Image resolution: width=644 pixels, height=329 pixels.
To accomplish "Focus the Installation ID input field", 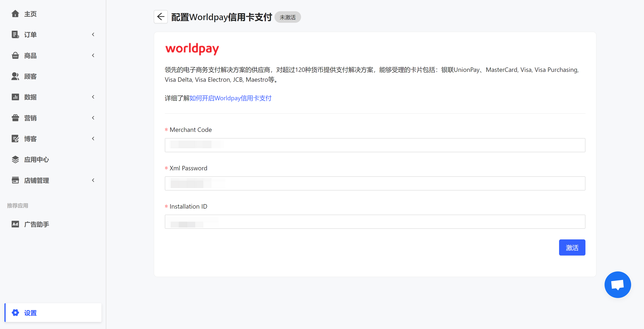I will 375,222.
